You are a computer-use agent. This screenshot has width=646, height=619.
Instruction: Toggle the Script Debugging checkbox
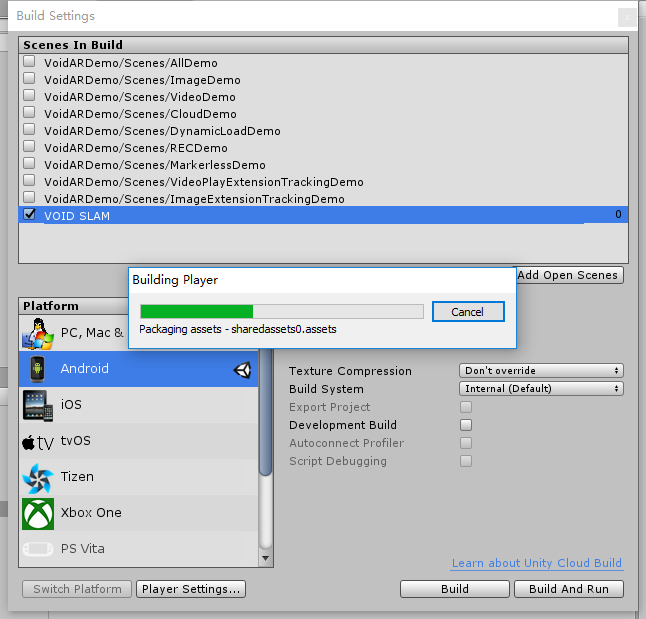point(466,461)
